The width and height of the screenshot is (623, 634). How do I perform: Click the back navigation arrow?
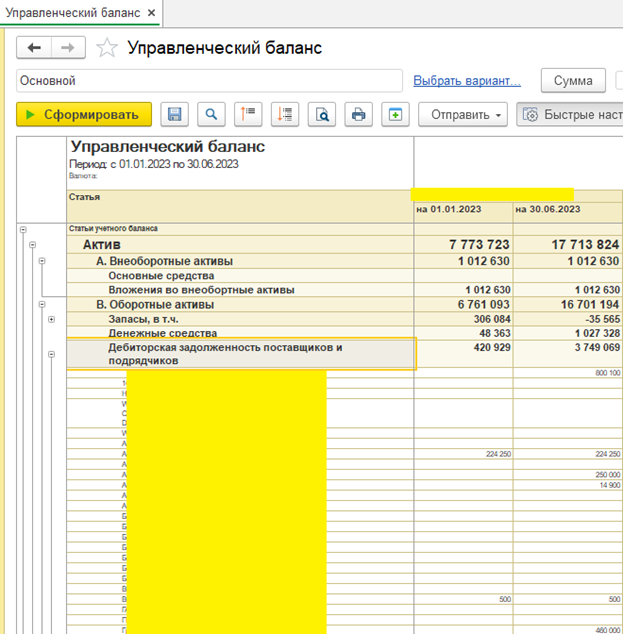click(x=34, y=48)
